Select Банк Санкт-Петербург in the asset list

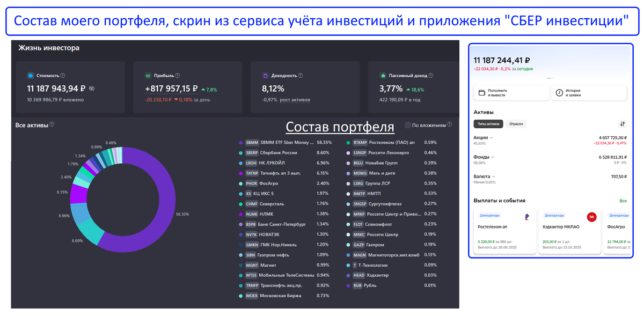tap(282, 224)
